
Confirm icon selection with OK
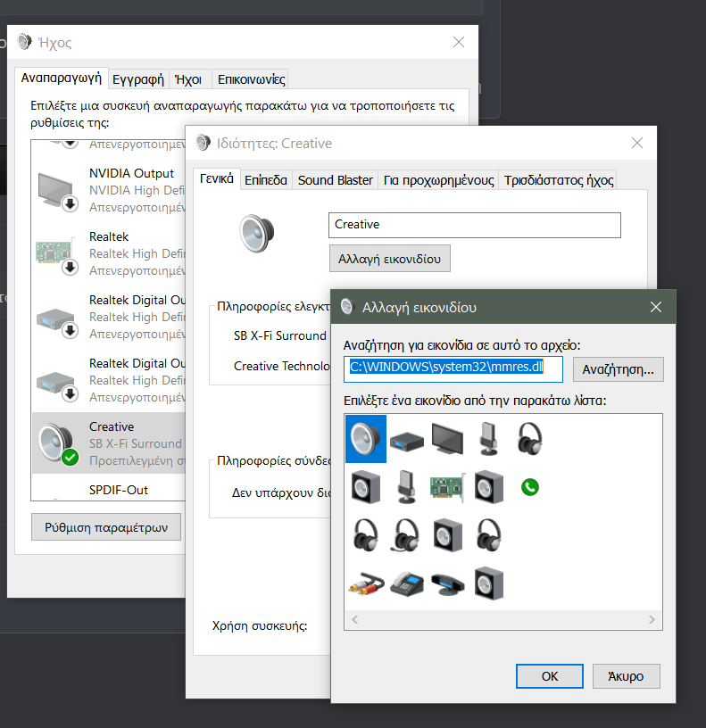550,676
